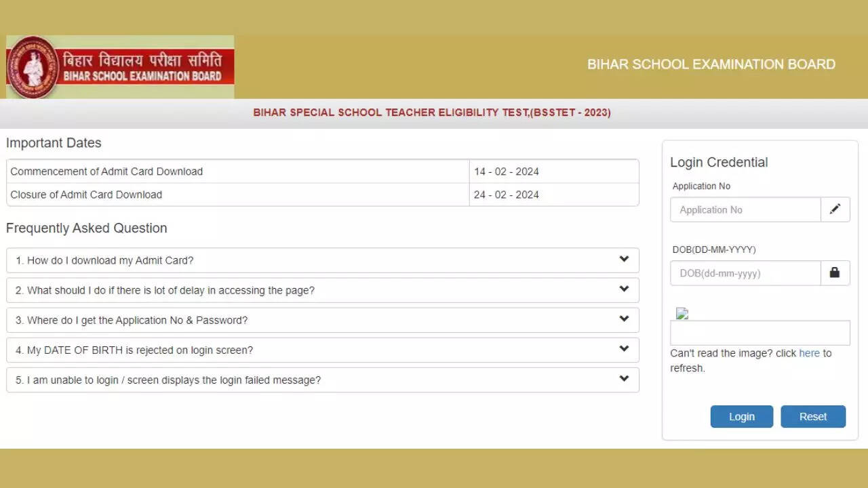
Task: Click the Bihar School Examination Board logo
Action: (120, 67)
